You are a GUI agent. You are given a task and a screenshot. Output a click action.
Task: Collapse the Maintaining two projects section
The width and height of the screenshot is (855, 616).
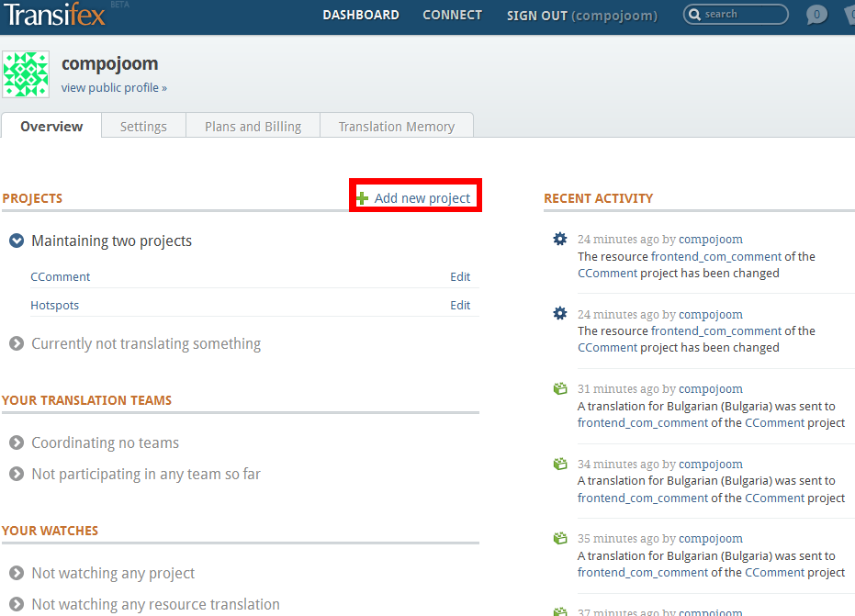17,241
